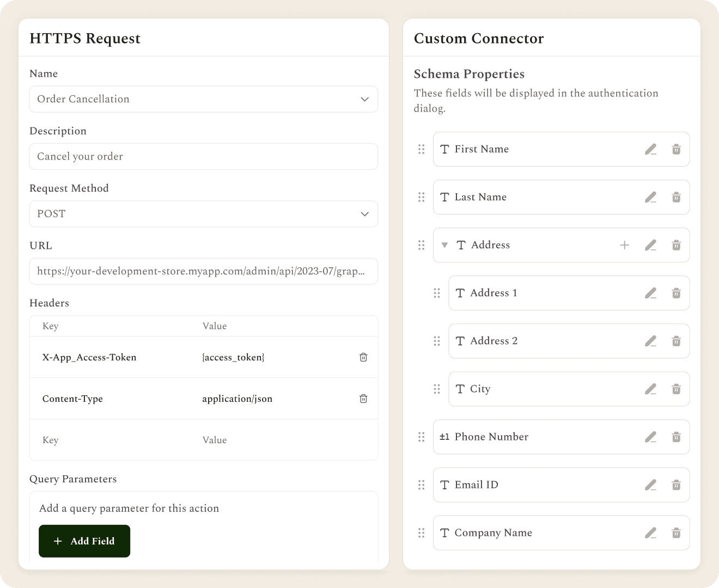The image size is (719, 588).
Task: Delete the Address 2 sub-field
Action: [676, 341]
